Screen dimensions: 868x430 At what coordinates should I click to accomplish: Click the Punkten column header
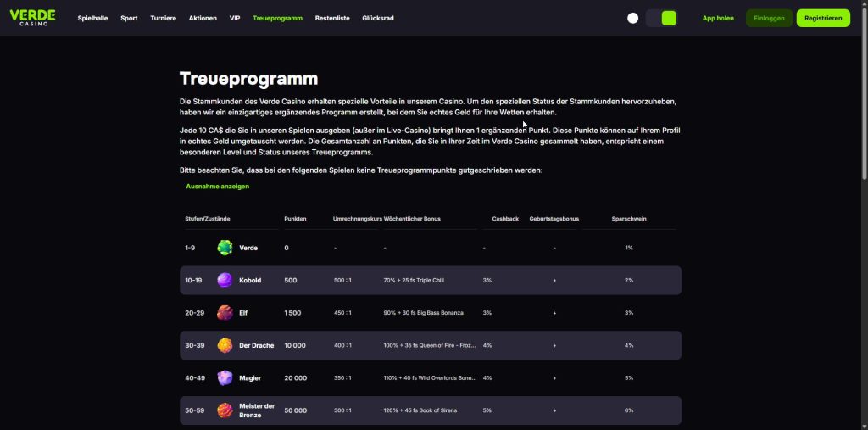[x=295, y=219]
